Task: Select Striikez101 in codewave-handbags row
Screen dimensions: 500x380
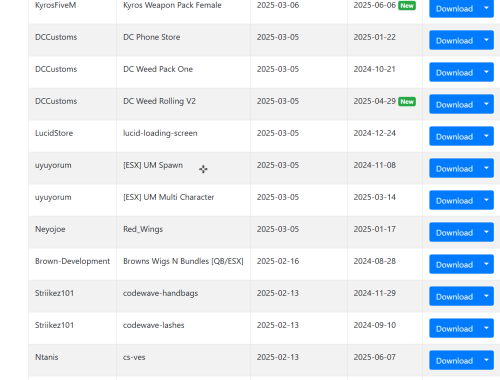Action: (54, 293)
